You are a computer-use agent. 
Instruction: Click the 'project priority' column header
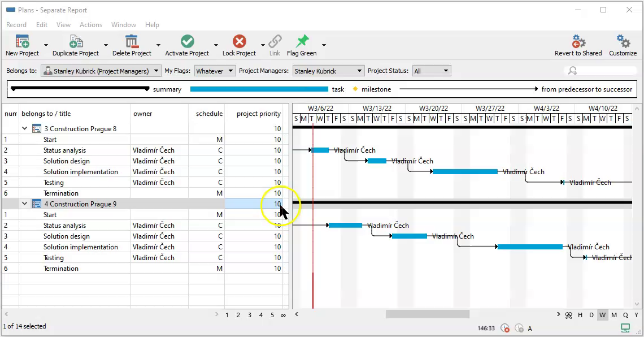point(258,114)
